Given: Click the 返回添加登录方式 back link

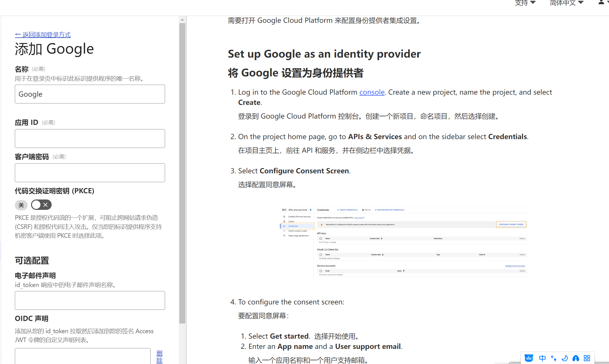Looking at the screenshot, I should click(x=43, y=35).
